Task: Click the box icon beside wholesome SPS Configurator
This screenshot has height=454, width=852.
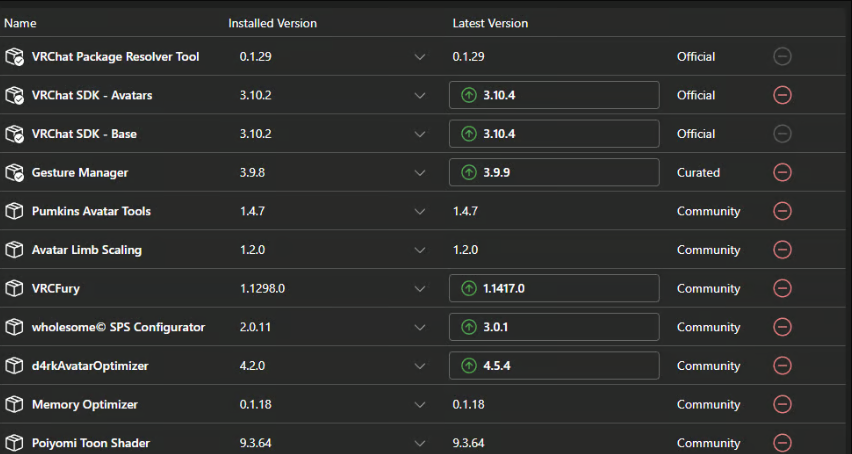Action: point(14,327)
